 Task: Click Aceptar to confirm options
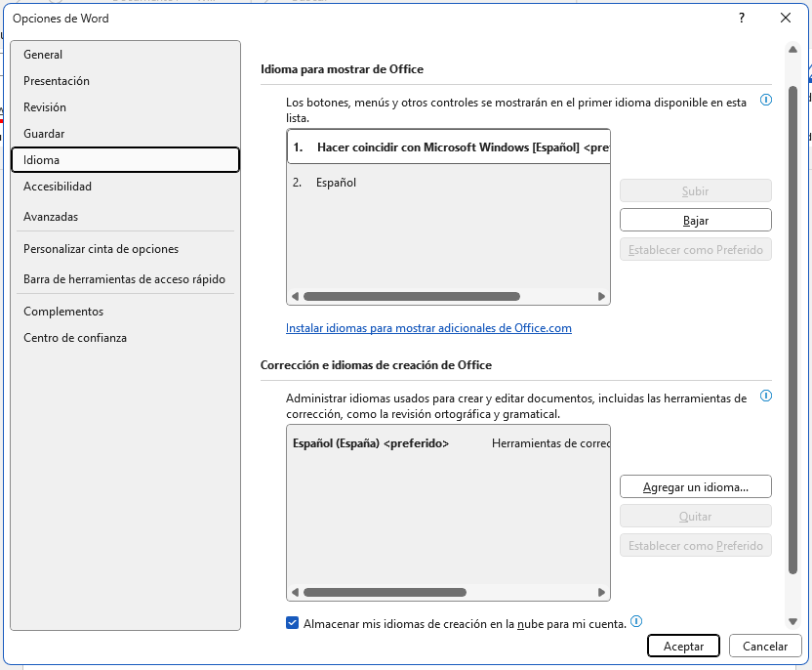(683, 647)
